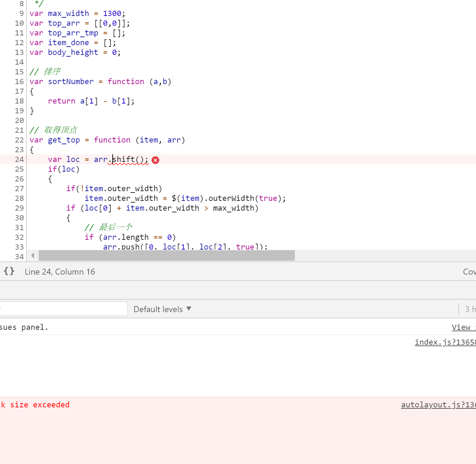Open the Default levels dropdown

click(162, 309)
